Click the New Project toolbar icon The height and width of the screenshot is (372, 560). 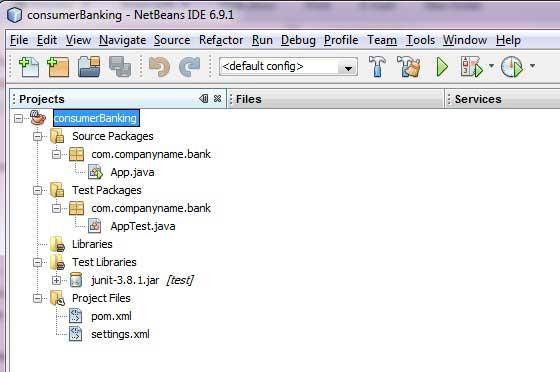(58, 67)
